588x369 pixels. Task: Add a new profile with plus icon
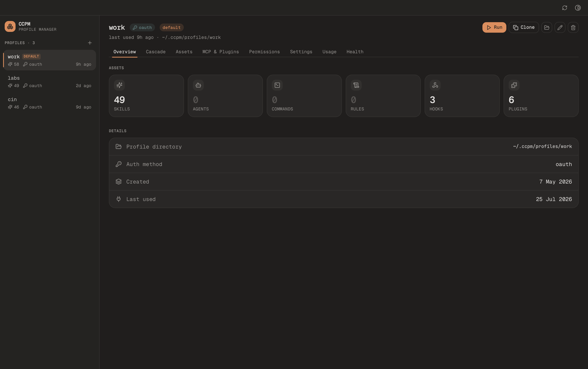pos(90,43)
